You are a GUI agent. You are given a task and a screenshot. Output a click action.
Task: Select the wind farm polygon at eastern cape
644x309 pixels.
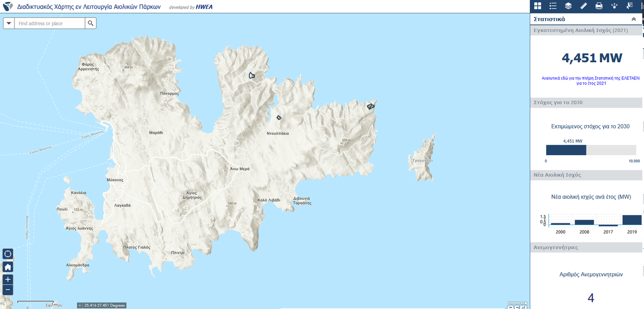coord(371,106)
